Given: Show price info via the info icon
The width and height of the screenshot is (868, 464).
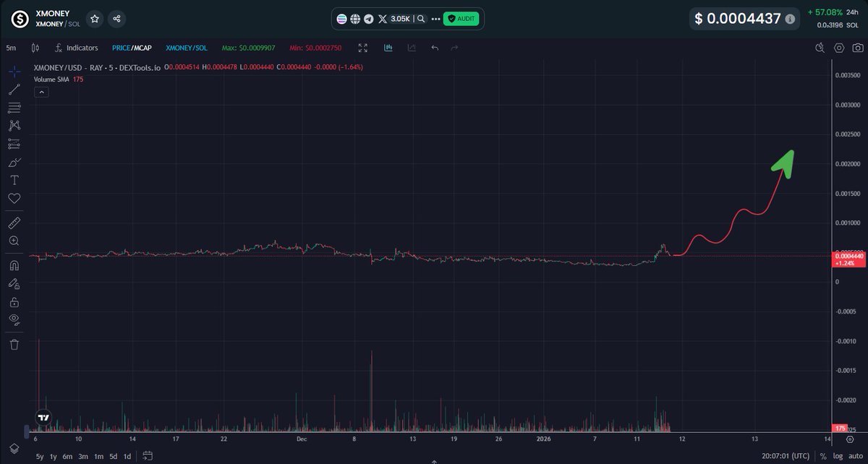Looking at the screenshot, I should (789, 19).
